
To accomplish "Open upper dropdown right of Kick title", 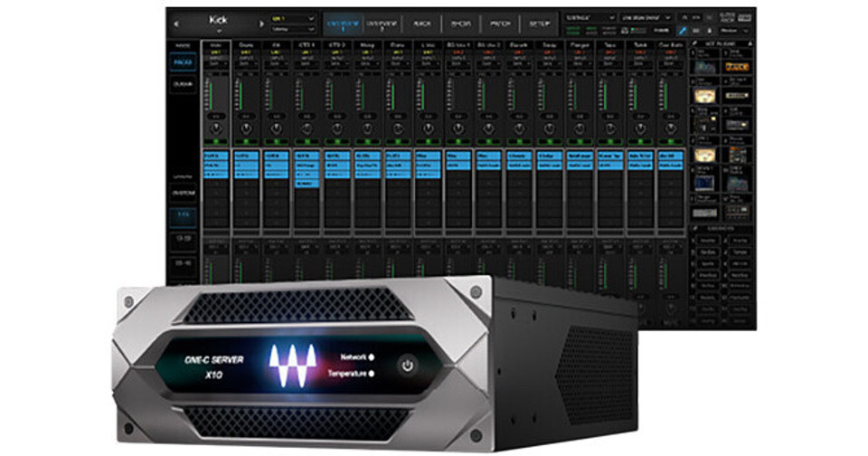I will click(293, 19).
